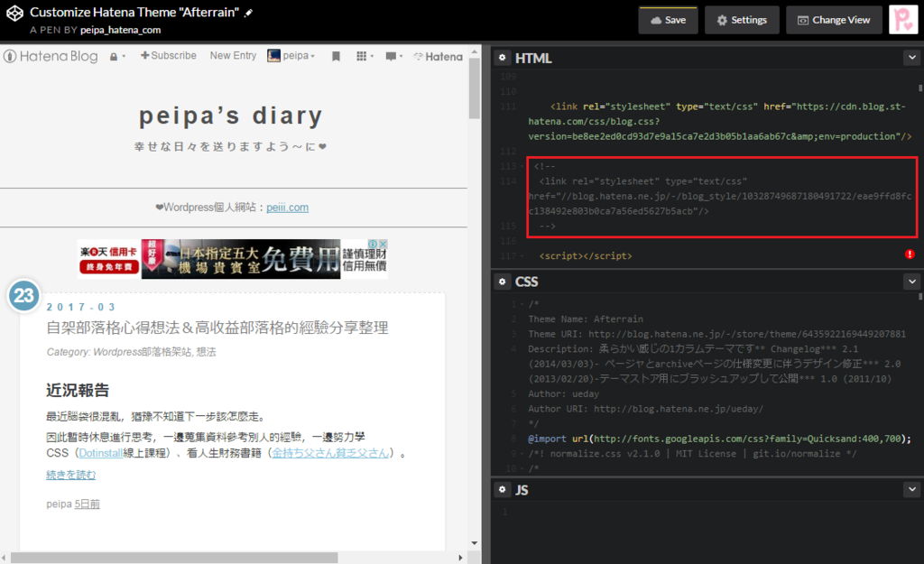
Task: Open author peipa_hatena_com profile link
Action: [x=120, y=30]
